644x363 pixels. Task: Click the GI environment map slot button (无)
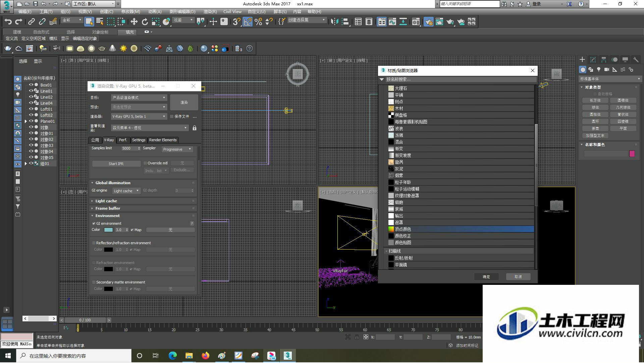[170, 230]
